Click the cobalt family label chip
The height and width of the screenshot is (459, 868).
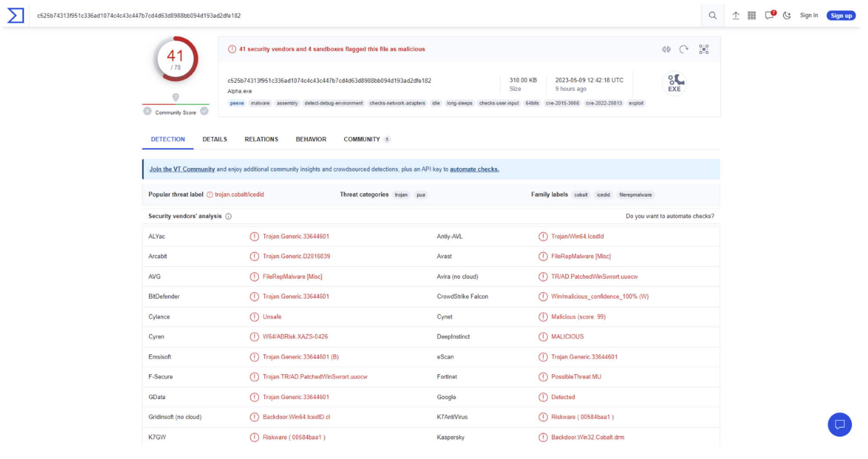[581, 195]
